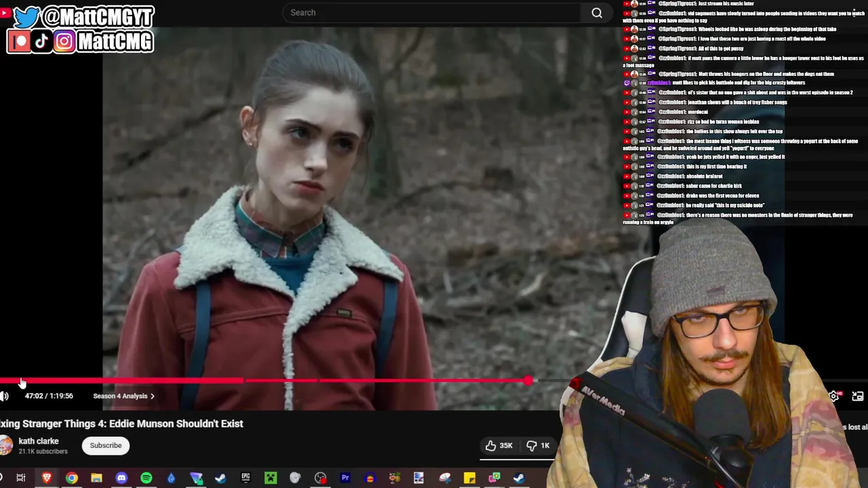Subscribe to kath clarke channel
The image size is (868, 488).
point(106,445)
